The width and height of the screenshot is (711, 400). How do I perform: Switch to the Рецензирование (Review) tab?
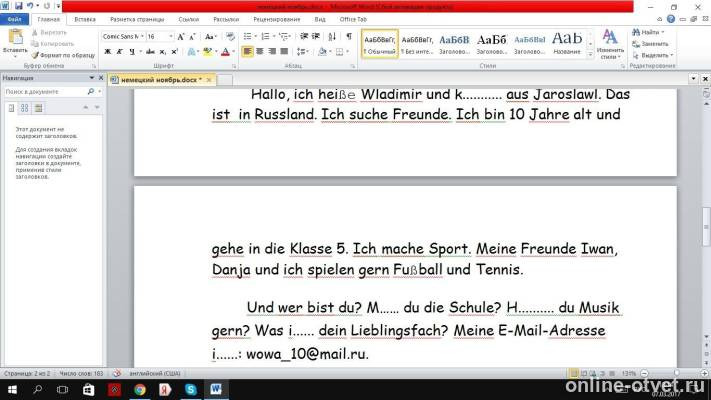(277, 20)
